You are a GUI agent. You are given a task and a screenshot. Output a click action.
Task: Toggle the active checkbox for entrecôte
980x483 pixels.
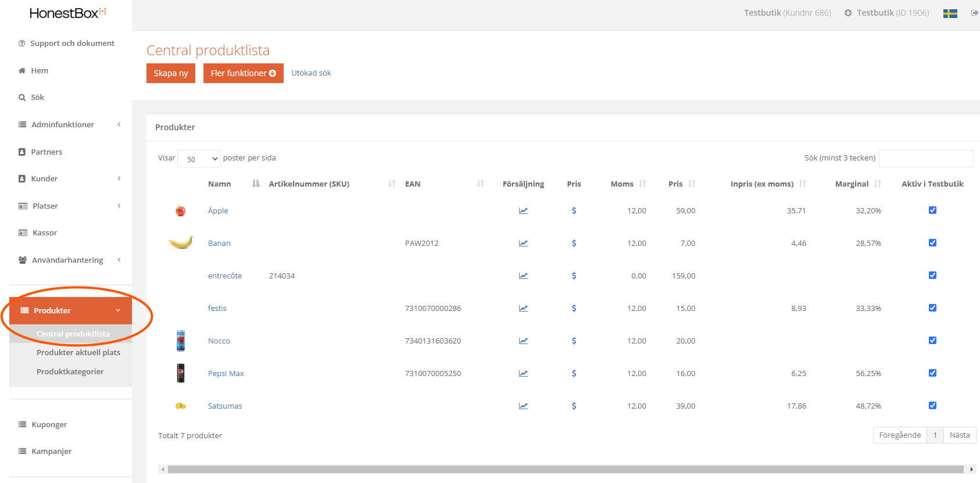pos(932,276)
